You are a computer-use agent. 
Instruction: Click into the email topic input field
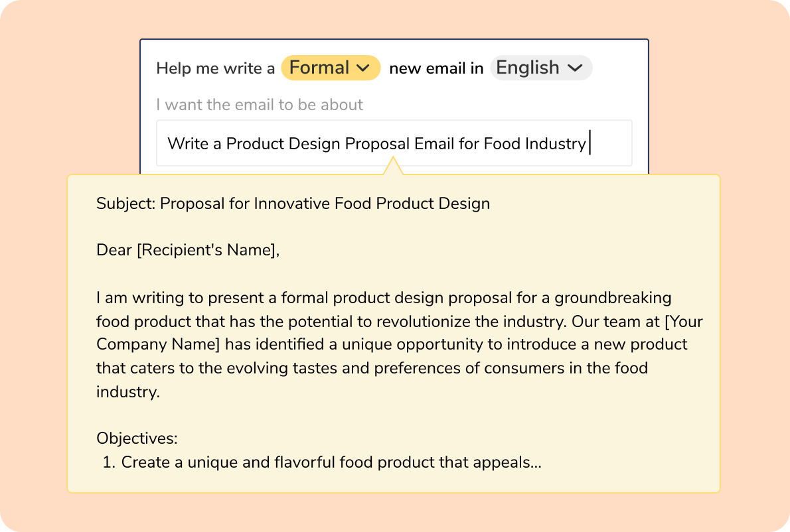[394, 143]
